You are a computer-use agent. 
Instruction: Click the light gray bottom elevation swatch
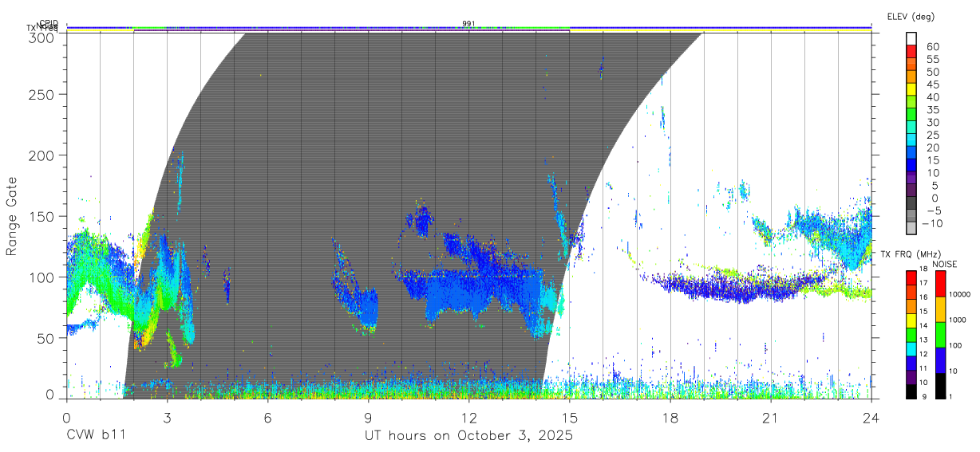tap(911, 229)
